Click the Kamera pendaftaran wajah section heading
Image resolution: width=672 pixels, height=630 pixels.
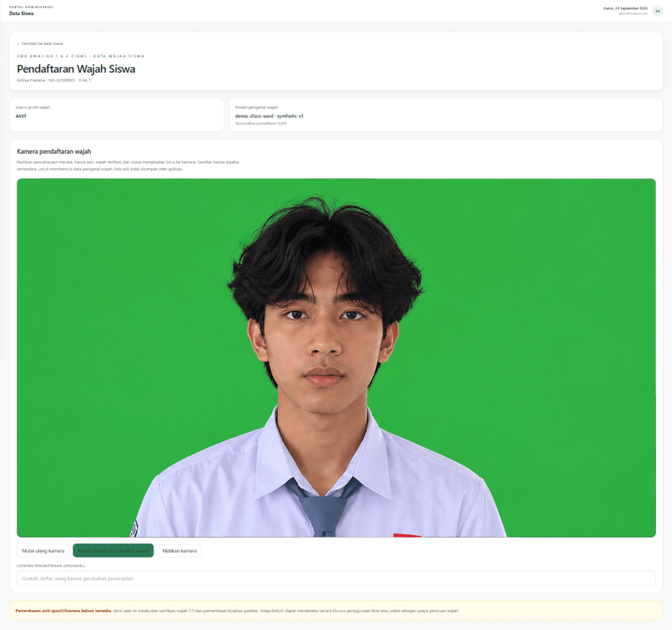tap(54, 152)
